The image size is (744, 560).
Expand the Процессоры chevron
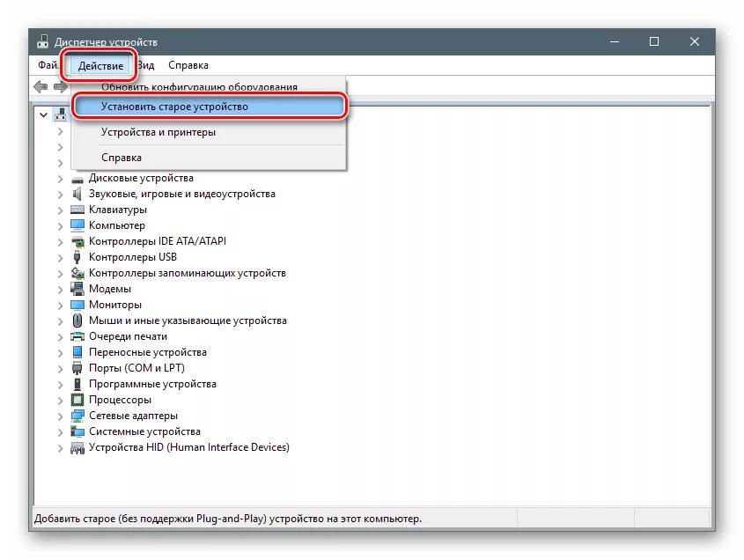pyautogui.click(x=60, y=401)
